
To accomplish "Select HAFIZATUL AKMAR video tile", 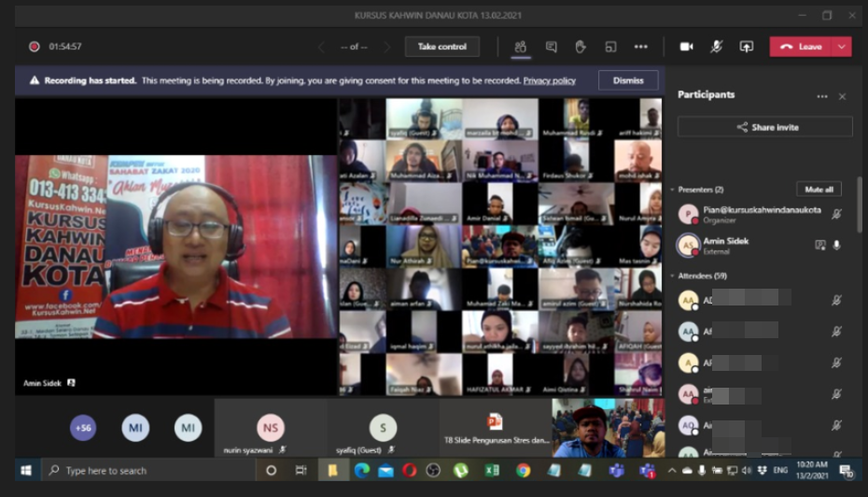I will tap(500, 375).
